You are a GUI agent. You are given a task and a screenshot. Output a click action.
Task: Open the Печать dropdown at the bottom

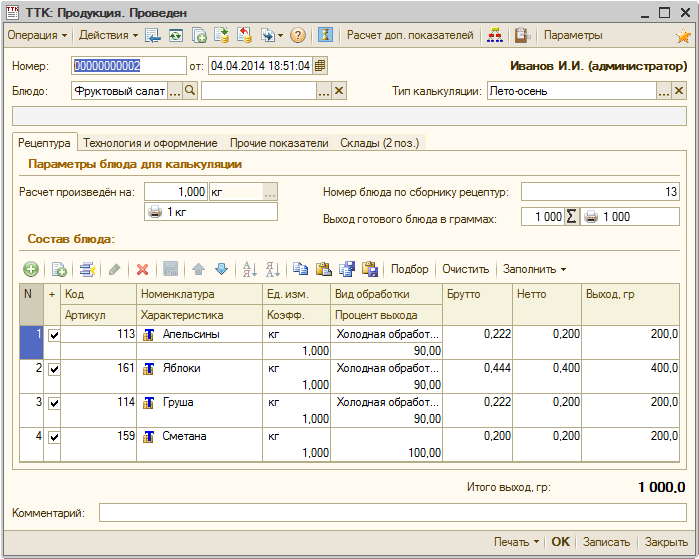pyautogui.click(x=516, y=542)
